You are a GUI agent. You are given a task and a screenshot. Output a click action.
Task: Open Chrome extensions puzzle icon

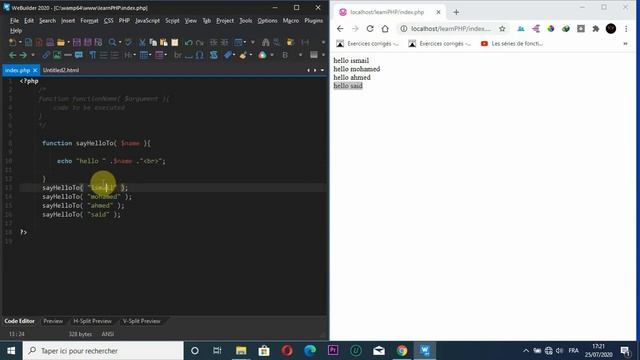click(596, 29)
